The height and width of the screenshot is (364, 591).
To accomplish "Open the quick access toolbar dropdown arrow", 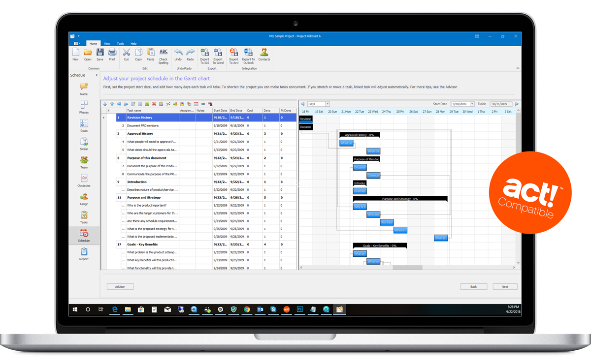I will [79, 36].
